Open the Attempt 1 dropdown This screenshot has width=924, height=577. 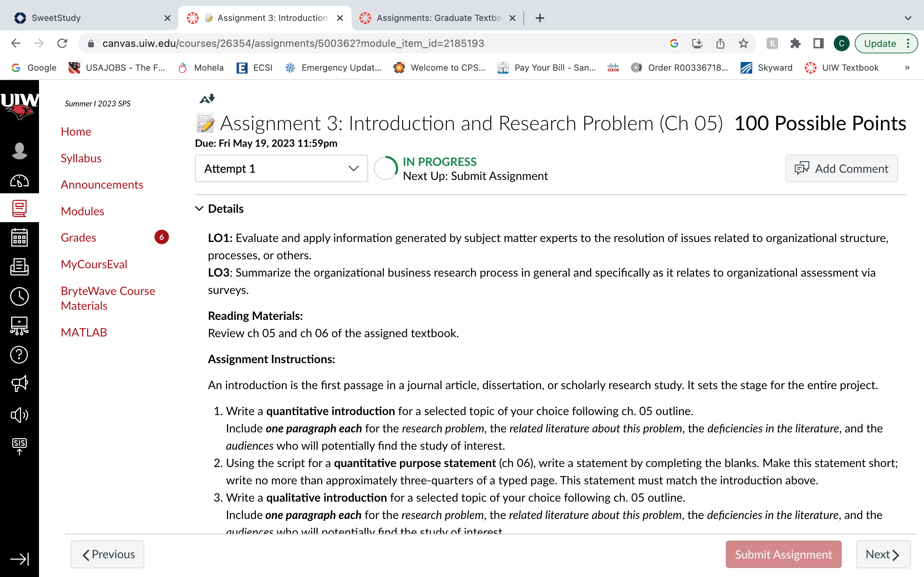[x=282, y=168]
